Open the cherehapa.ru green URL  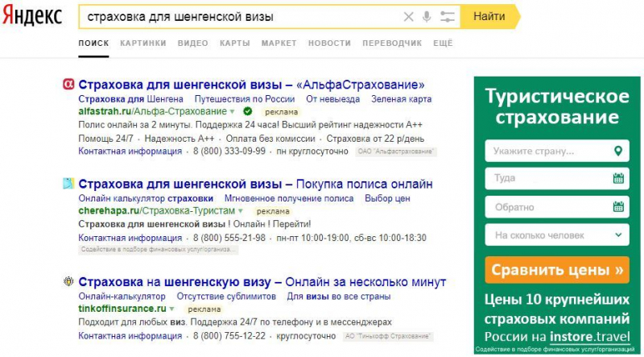coord(157,211)
